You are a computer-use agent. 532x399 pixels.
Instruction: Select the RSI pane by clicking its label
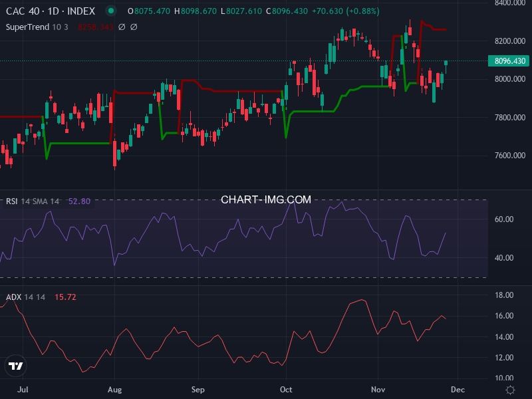pyautogui.click(x=12, y=201)
